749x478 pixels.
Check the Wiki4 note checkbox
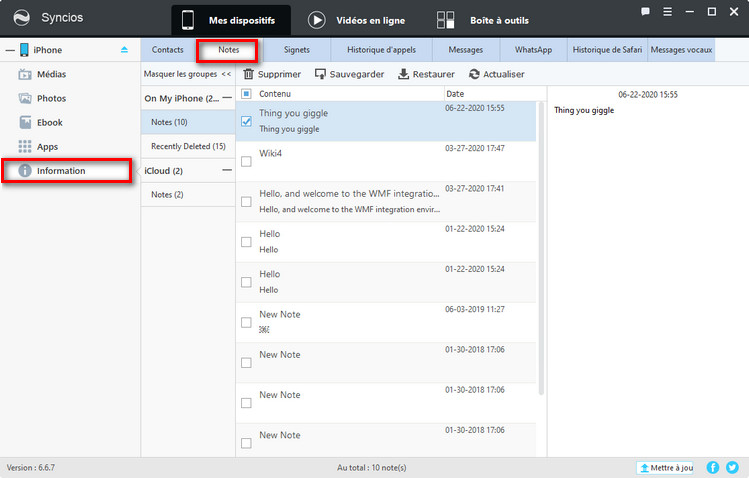pos(247,161)
